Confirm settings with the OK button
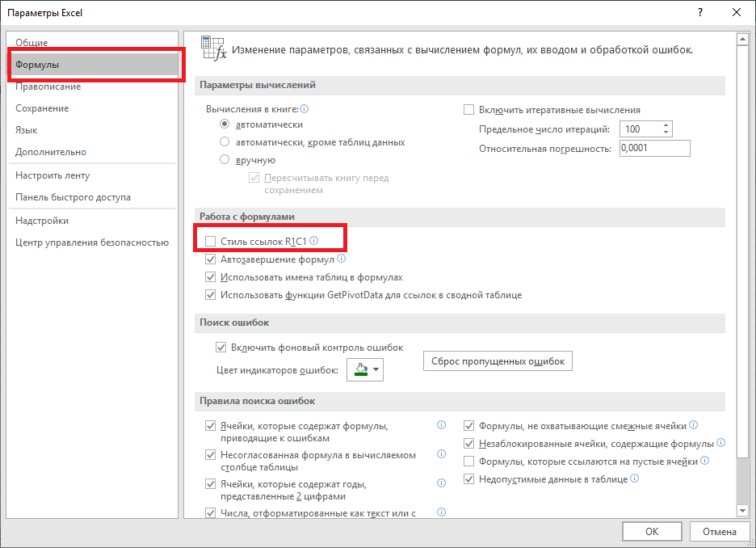This screenshot has height=548, width=756. [652, 531]
